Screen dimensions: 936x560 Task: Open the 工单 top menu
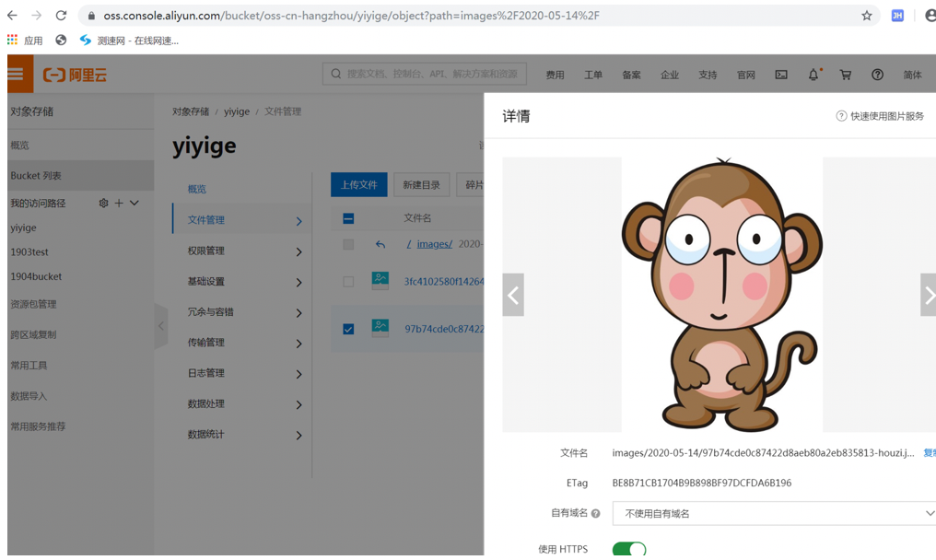[x=592, y=75]
